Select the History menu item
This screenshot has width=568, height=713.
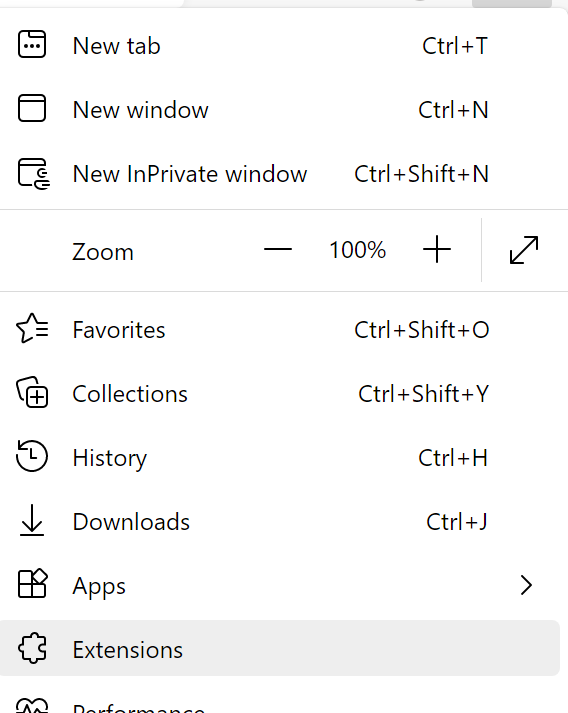pyautogui.click(x=280, y=457)
